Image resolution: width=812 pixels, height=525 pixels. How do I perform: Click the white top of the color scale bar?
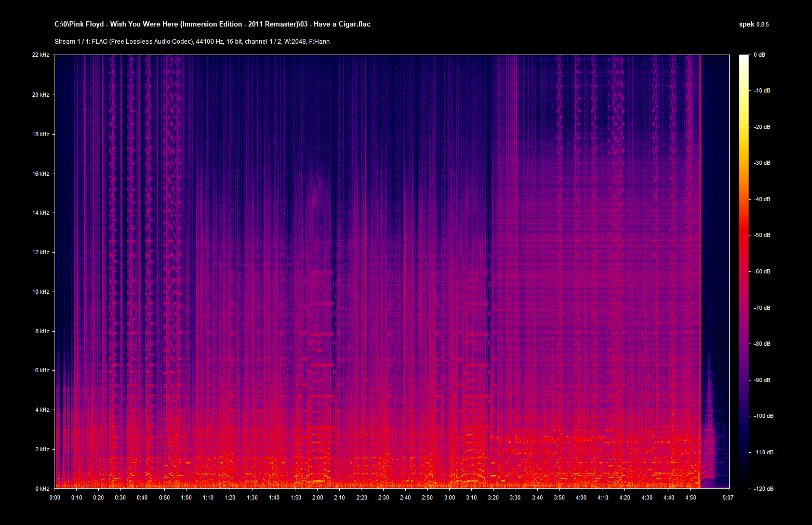click(x=744, y=57)
